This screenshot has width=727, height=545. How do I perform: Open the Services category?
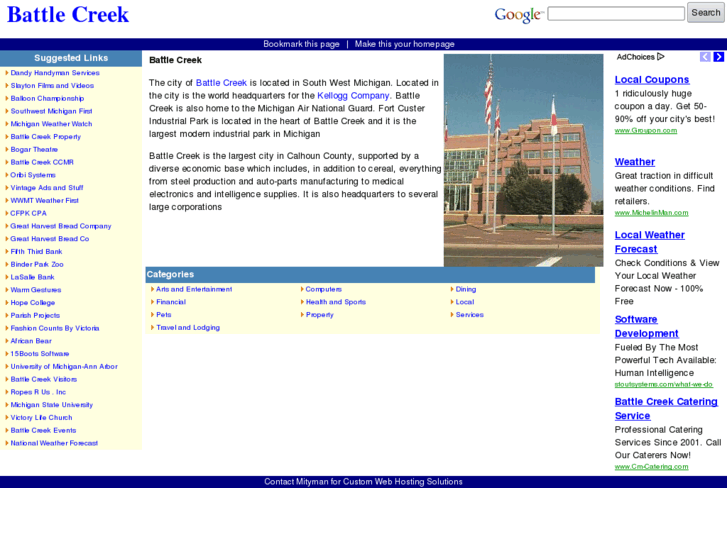[x=469, y=314]
